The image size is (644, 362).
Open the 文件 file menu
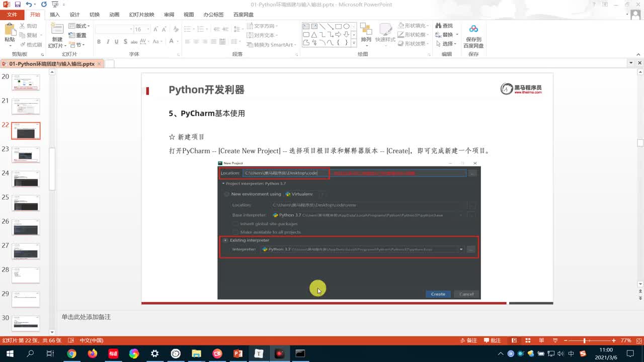coord(12,15)
